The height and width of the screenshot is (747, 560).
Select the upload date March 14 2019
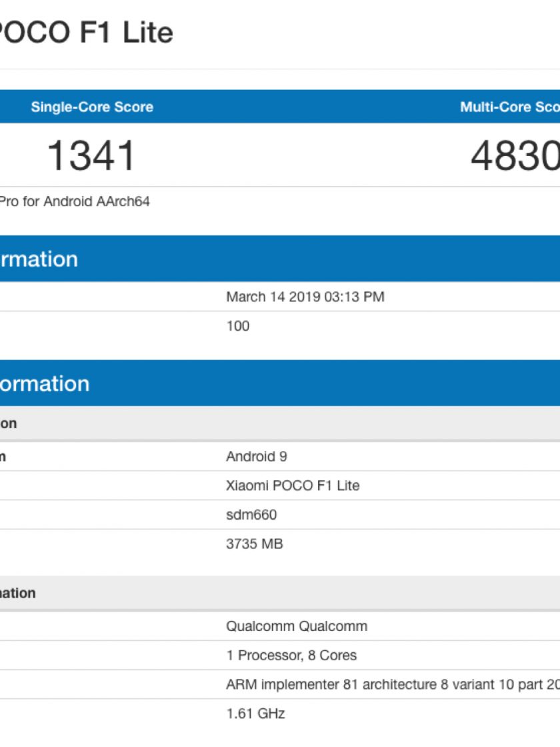coord(305,297)
